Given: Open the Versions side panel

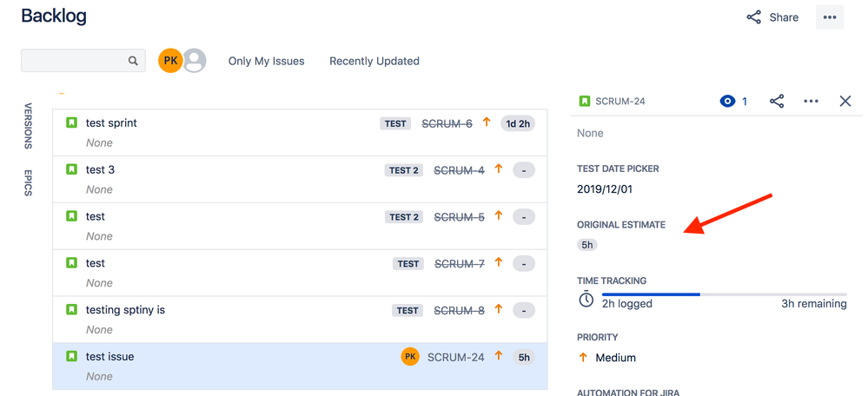Looking at the screenshot, I should click(28, 126).
